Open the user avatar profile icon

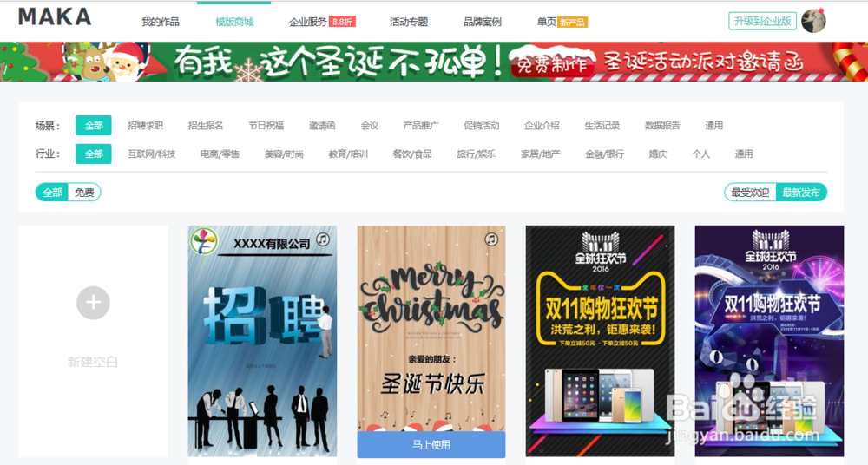coord(813,21)
